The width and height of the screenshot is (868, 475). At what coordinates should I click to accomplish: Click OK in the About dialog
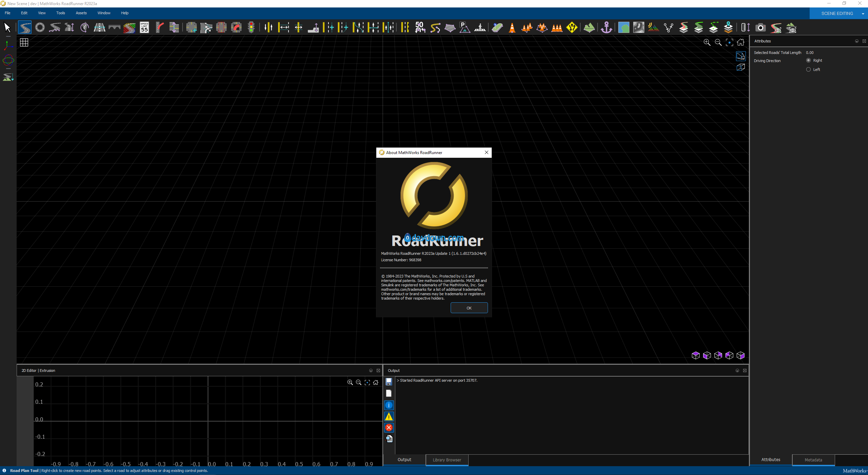coord(469,308)
